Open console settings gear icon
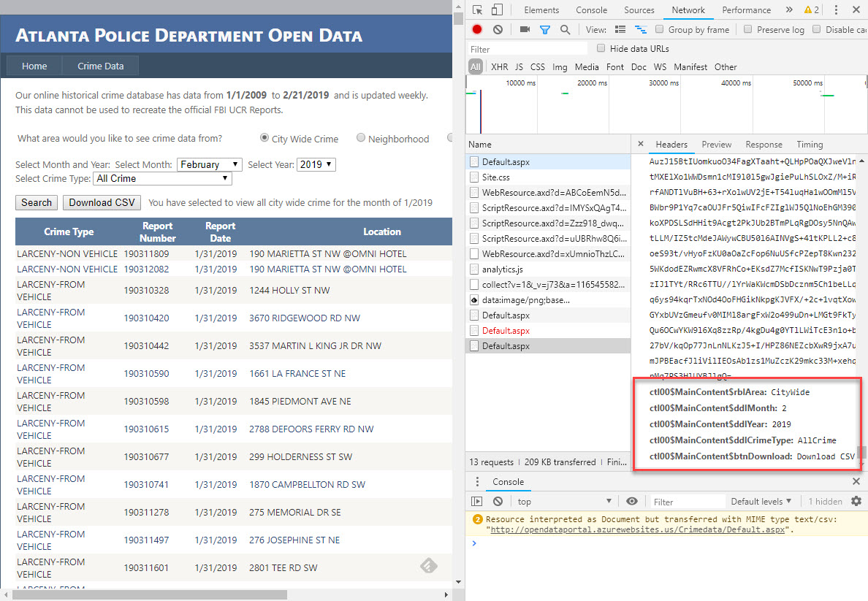868x601 pixels. tap(856, 502)
